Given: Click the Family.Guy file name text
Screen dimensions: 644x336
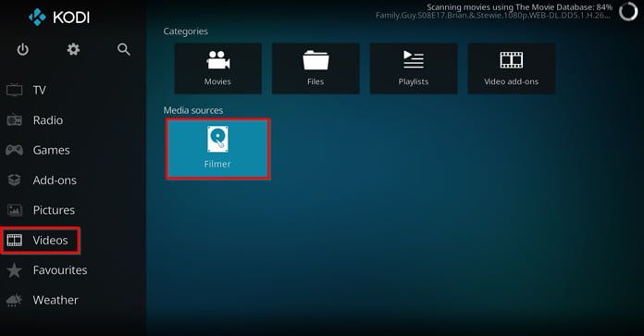Looking at the screenshot, I should click(x=493, y=16).
